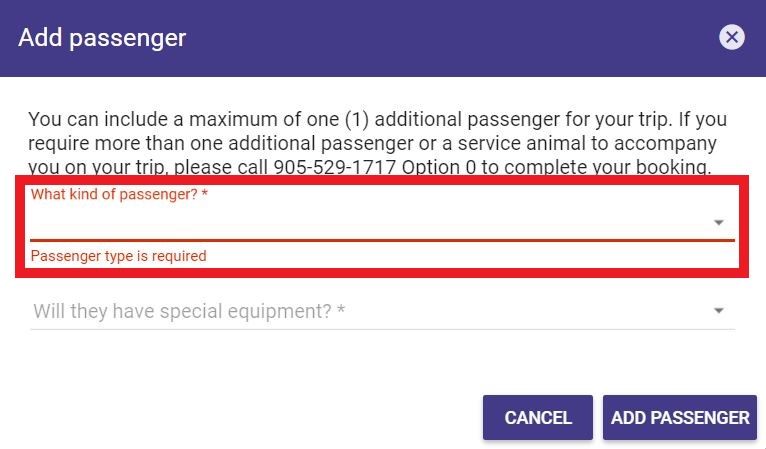Expand 'Will they have special equipment?' dropdown

382,311
